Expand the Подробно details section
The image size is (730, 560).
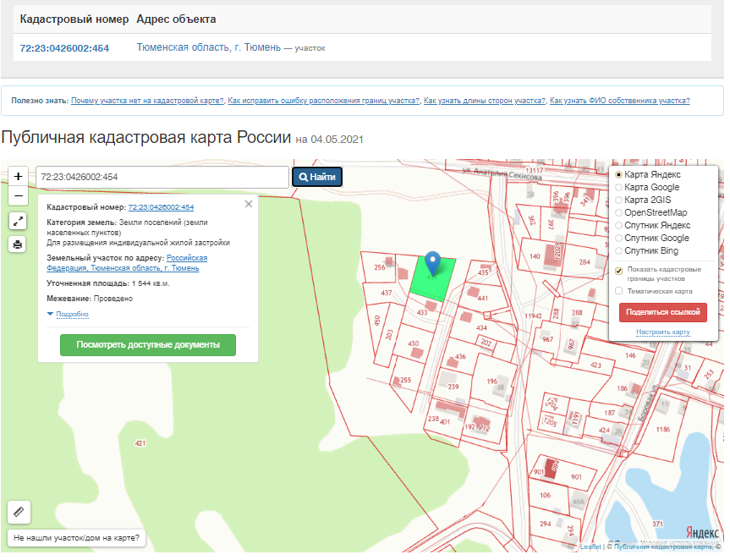pyautogui.click(x=72, y=314)
